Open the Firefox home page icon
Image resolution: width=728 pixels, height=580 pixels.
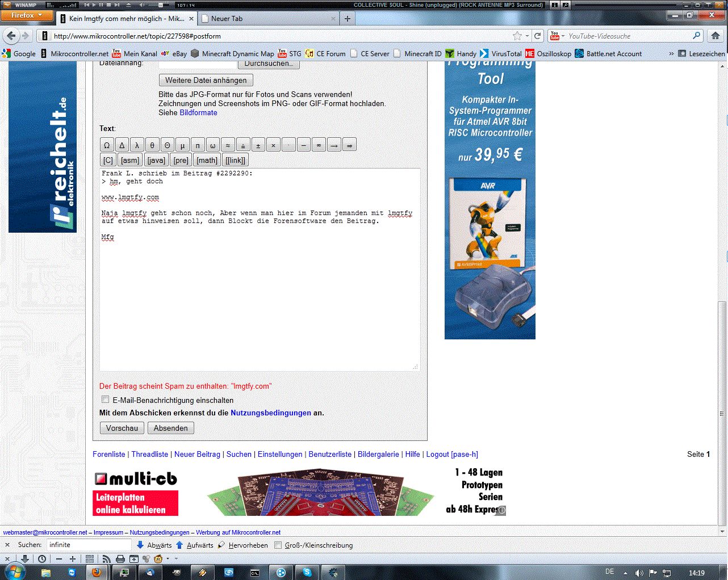716,36
